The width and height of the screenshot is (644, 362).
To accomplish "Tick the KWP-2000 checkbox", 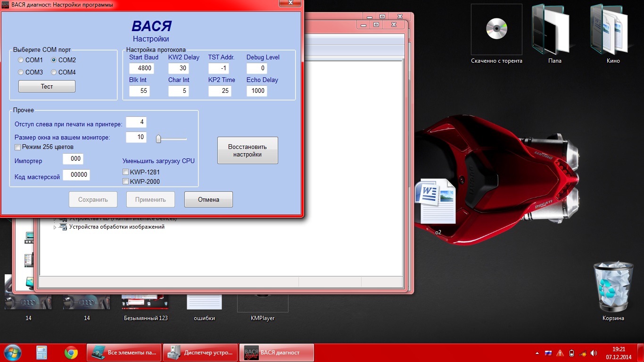I will click(126, 181).
